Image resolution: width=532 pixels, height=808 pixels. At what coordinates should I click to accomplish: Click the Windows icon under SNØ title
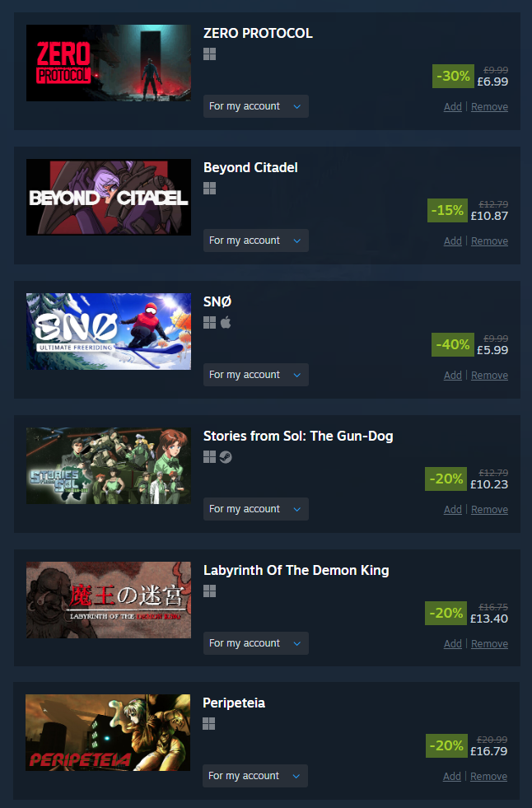(210, 323)
